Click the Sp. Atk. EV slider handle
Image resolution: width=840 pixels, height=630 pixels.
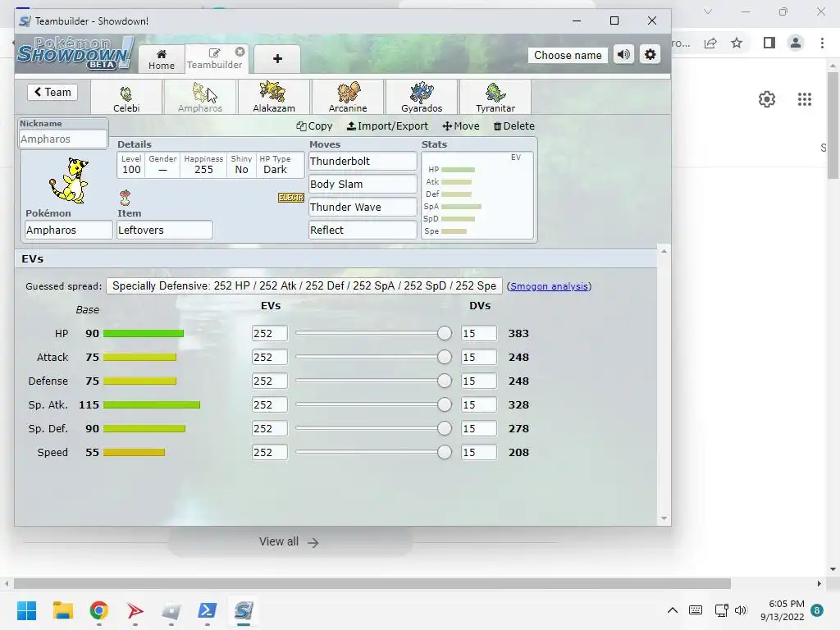[x=444, y=404]
